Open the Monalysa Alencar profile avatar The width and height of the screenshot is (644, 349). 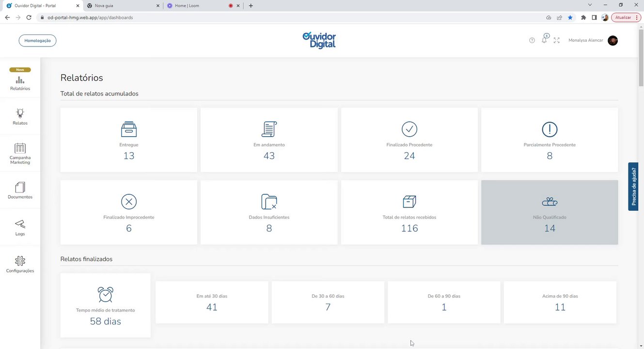(x=613, y=40)
